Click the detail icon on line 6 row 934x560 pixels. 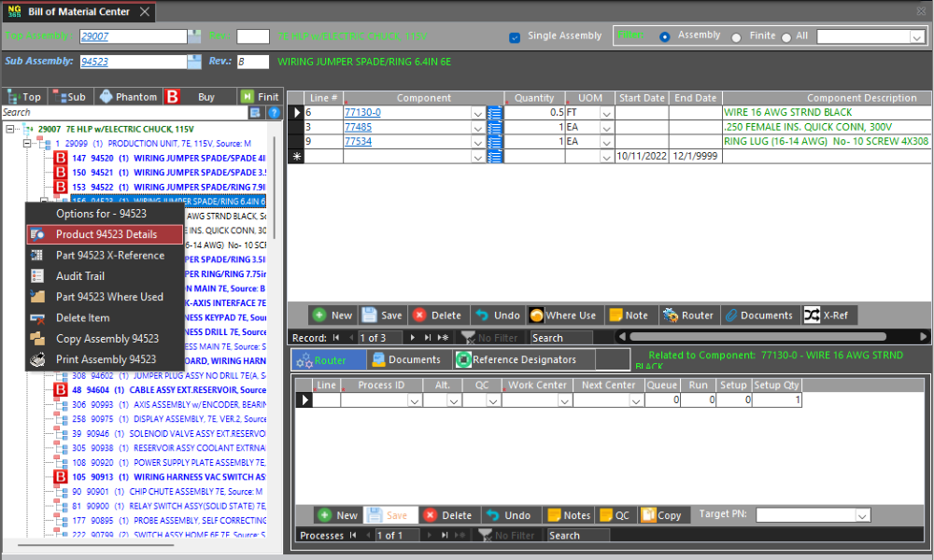click(x=495, y=113)
